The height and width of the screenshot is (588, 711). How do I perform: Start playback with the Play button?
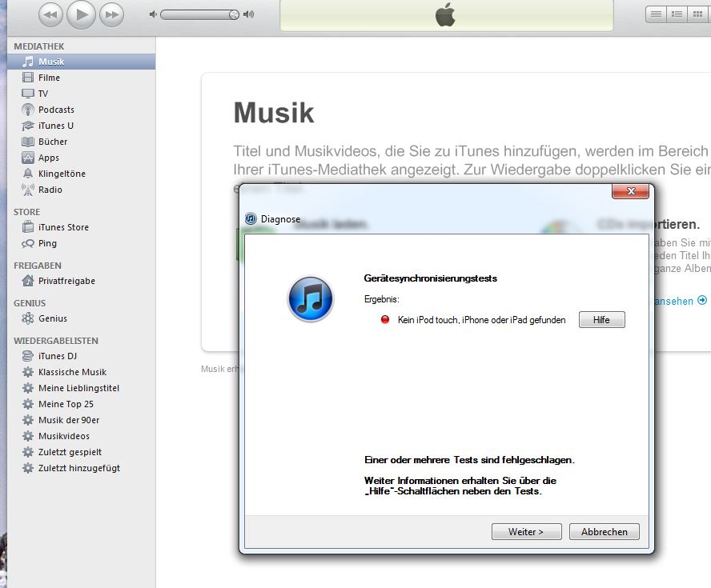click(x=81, y=14)
